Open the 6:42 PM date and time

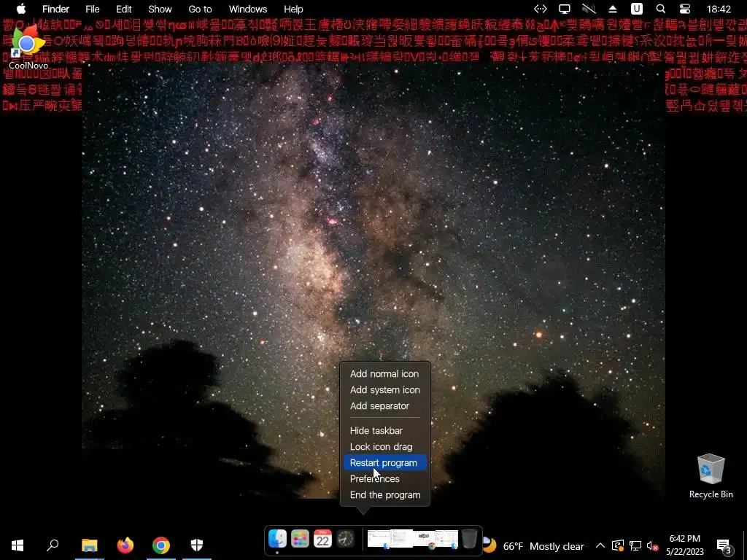pyautogui.click(x=684, y=545)
